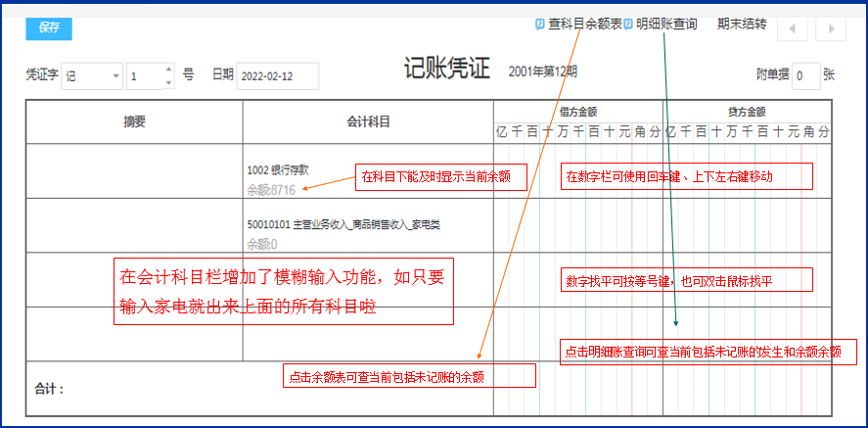Click the icon beside 查科目余额表
The height and width of the screenshot is (428, 868).
540,24
